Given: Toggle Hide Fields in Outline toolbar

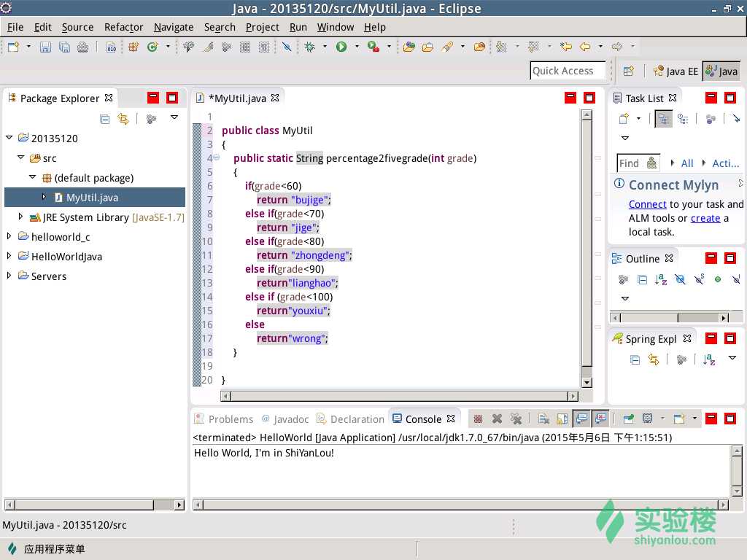Looking at the screenshot, I should 680,279.
